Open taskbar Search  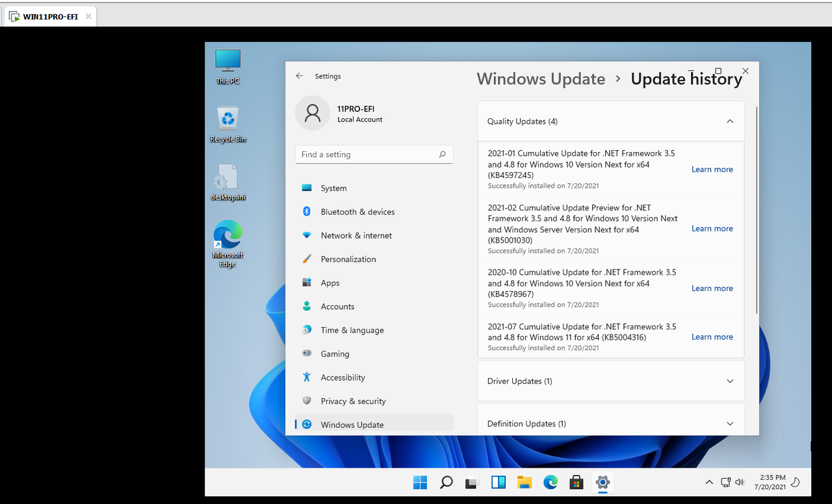click(x=447, y=483)
